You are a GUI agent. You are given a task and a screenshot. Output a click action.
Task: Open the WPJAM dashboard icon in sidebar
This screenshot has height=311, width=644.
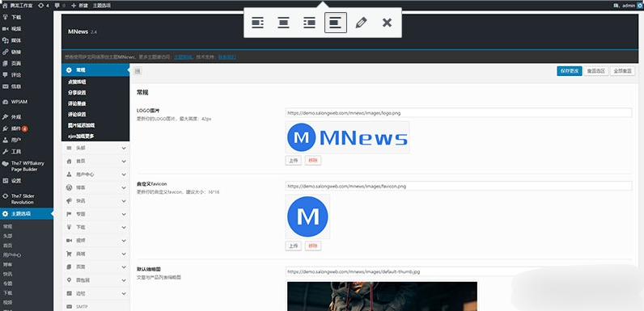coord(6,101)
